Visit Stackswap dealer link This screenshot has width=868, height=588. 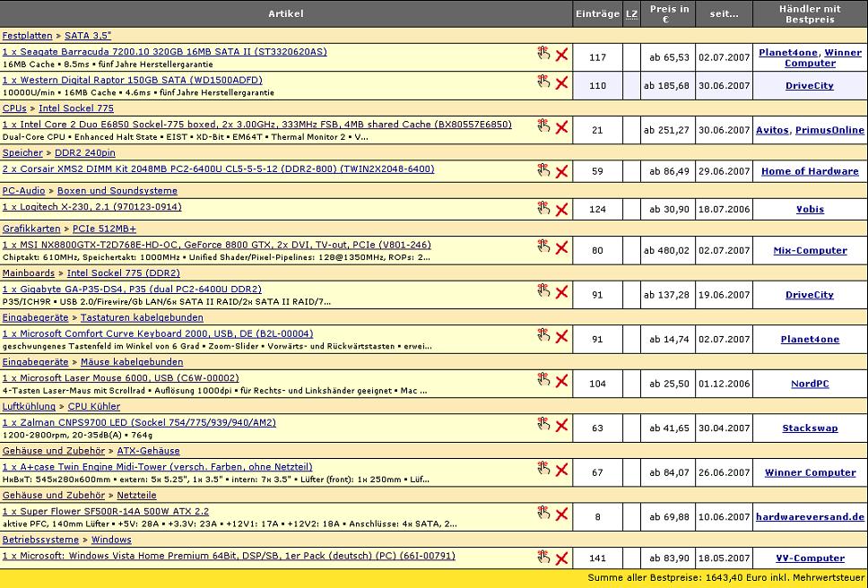(810, 428)
